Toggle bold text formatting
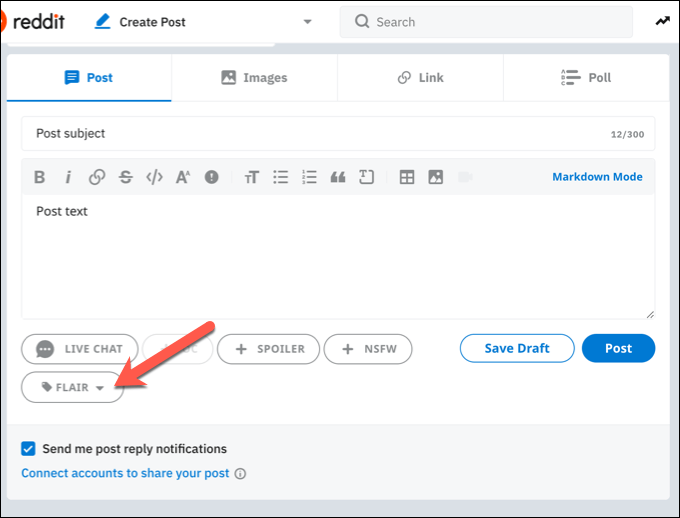 (x=40, y=177)
